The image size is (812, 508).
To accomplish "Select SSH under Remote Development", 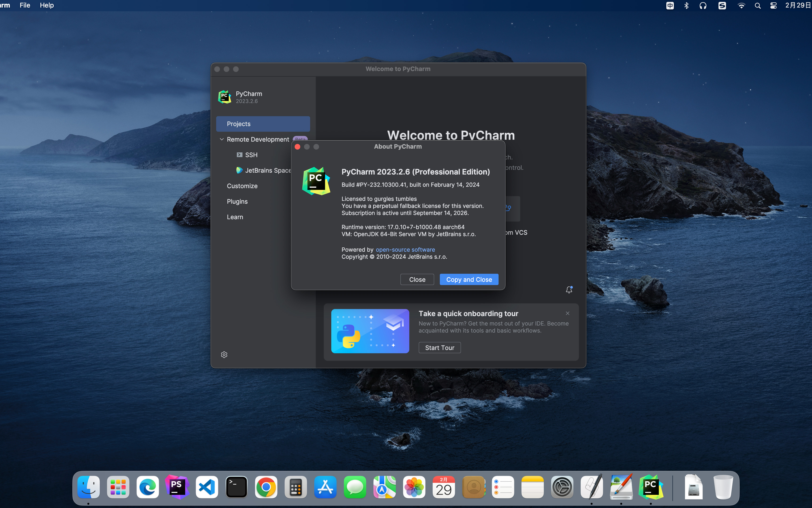I will (247, 155).
